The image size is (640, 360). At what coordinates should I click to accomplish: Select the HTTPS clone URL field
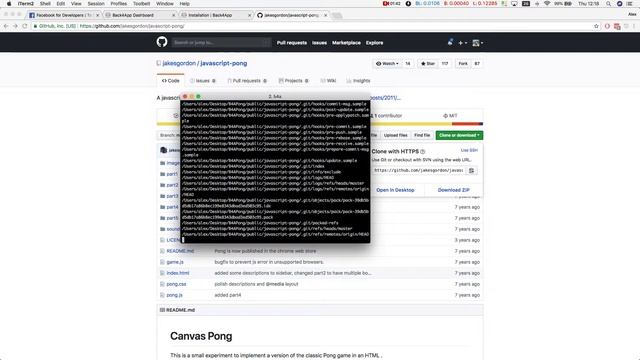point(418,170)
